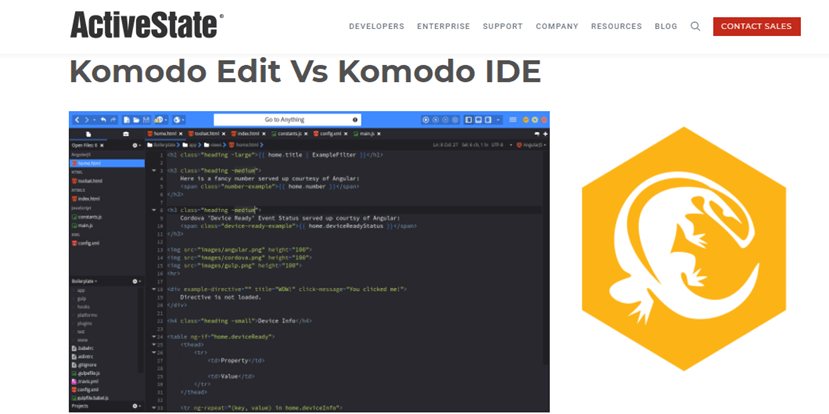Click the Boilerplate folder breadcrumb
The width and height of the screenshot is (829, 414).
tap(161, 145)
